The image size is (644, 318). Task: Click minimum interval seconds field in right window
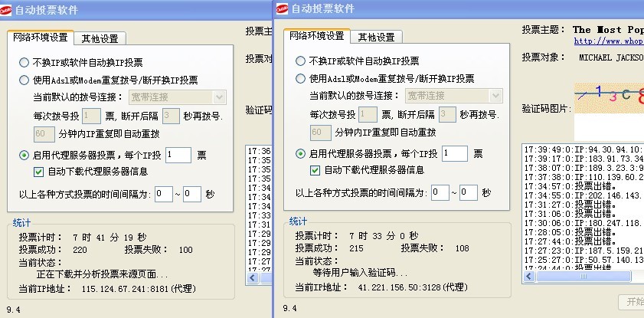tap(440, 192)
